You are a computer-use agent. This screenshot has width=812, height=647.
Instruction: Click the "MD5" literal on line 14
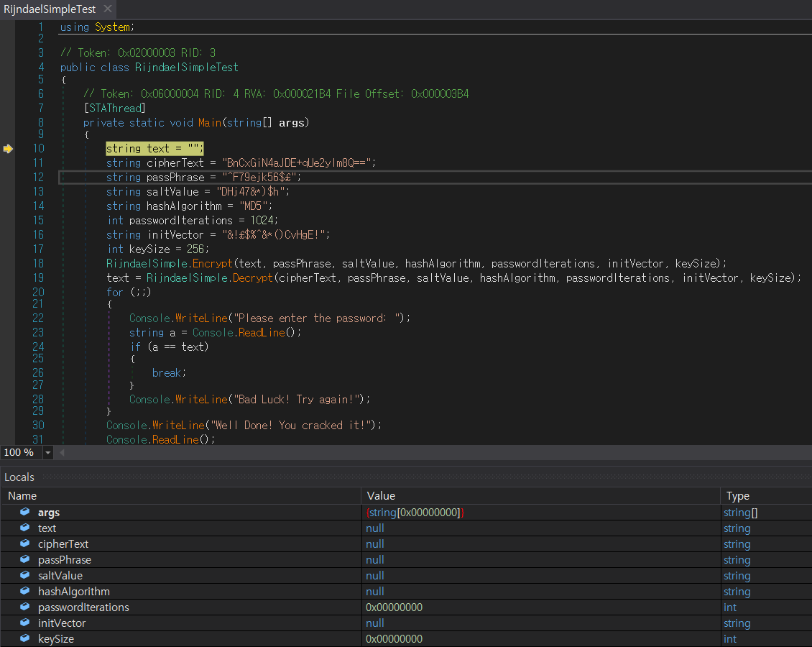(x=253, y=206)
